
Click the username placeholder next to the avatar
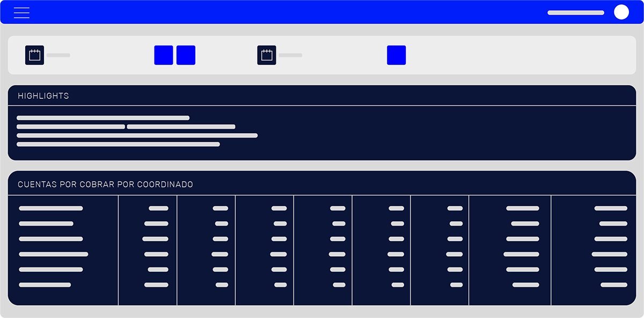575,12
